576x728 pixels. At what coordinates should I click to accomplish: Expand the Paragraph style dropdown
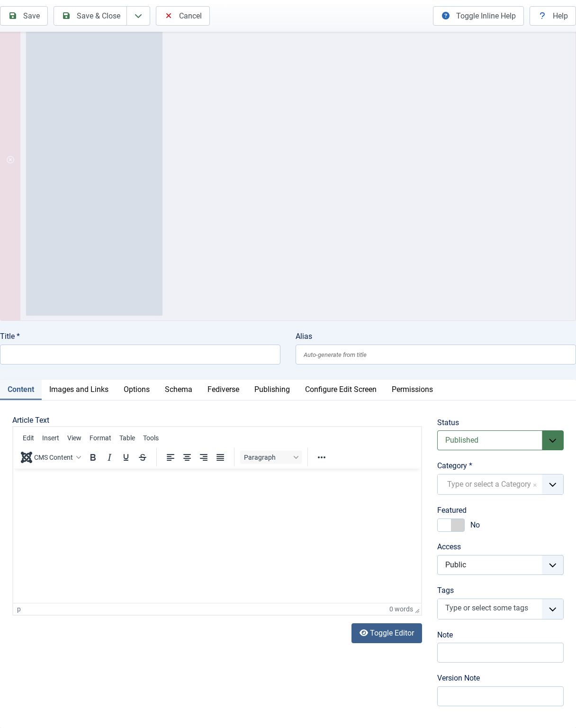click(x=270, y=457)
